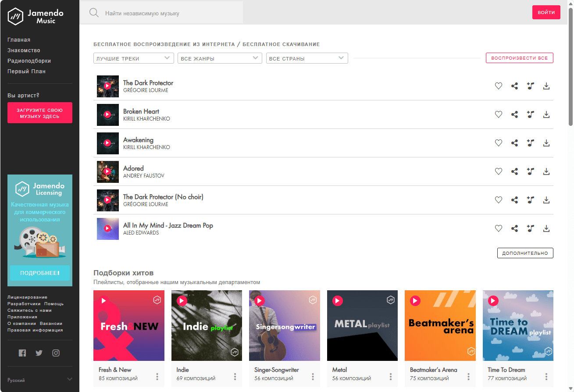
Task: Share the track The Dark Protector
Action: point(514,86)
